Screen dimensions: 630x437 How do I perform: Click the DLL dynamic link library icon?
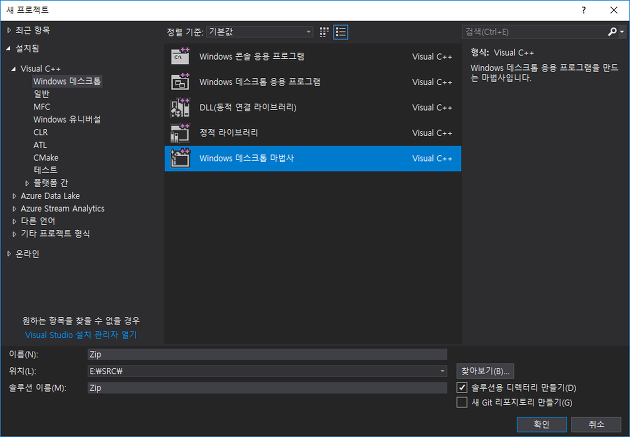pyautogui.click(x=180, y=107)
